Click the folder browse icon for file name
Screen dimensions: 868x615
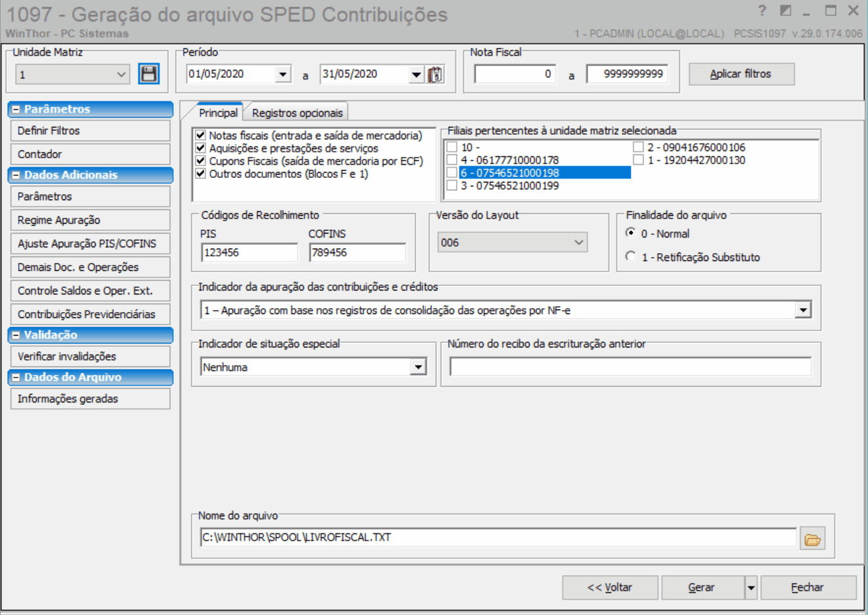pyautogui.click(x=812, y=539)
